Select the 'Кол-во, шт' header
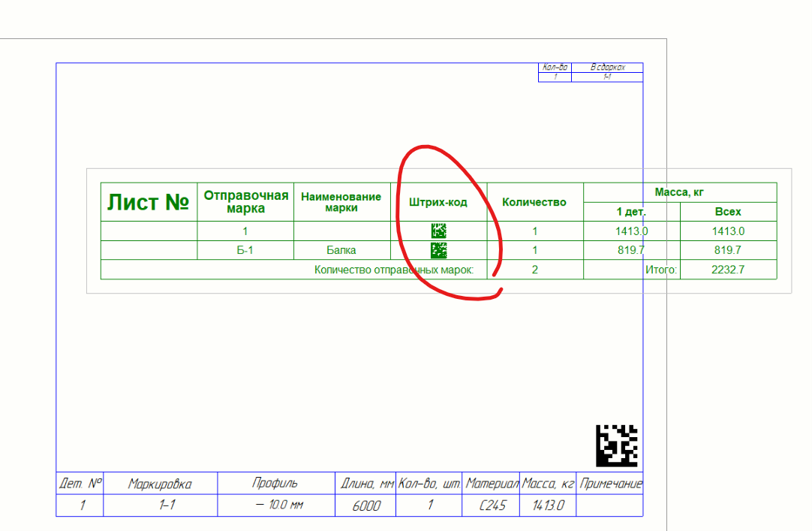The width and height of the screenshot is (812, 531). tap(429, 484)
